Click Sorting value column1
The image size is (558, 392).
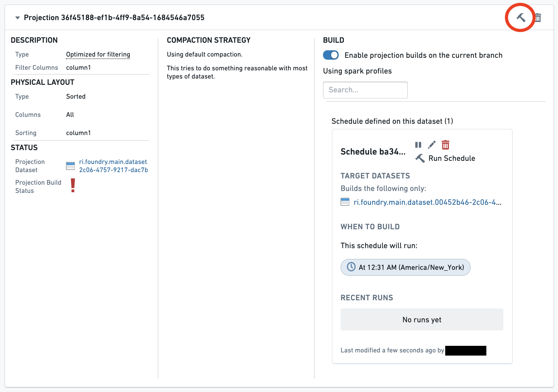pos(78,133)
